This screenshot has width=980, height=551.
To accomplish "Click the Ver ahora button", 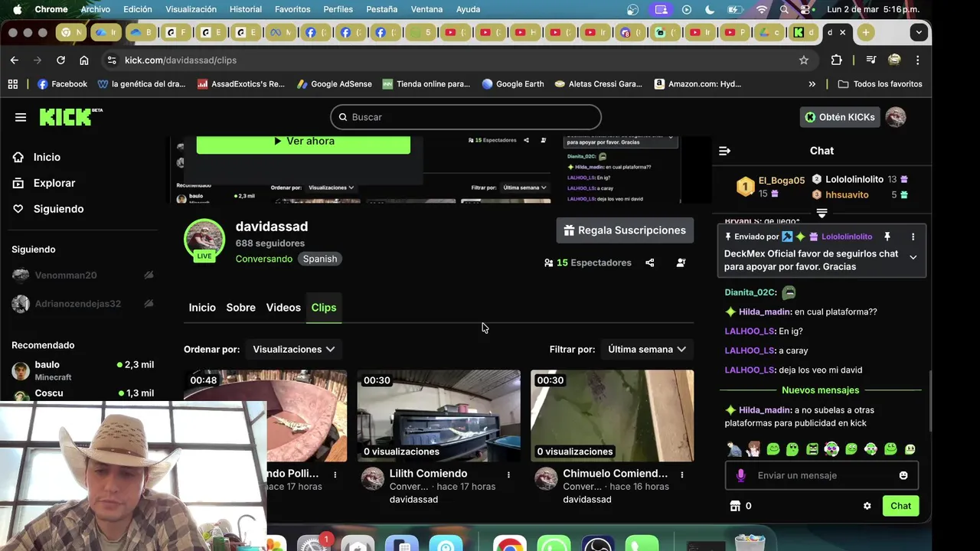I will (303, 142).
